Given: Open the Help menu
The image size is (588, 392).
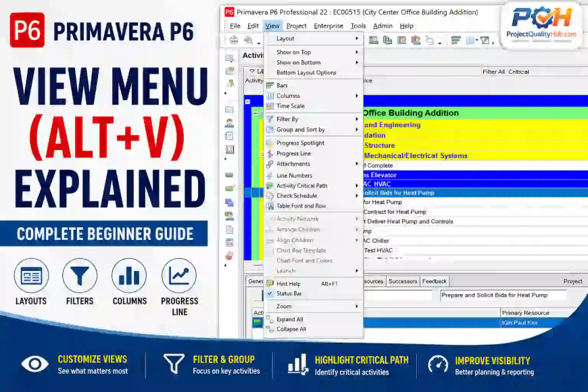Looking at the screenshot, I should click(x=406, y=26).
